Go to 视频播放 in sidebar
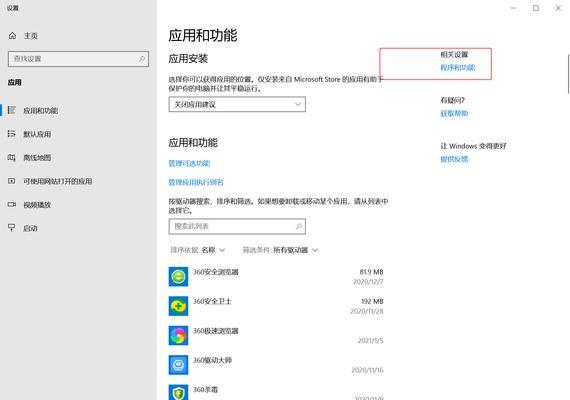 point(37,205)
